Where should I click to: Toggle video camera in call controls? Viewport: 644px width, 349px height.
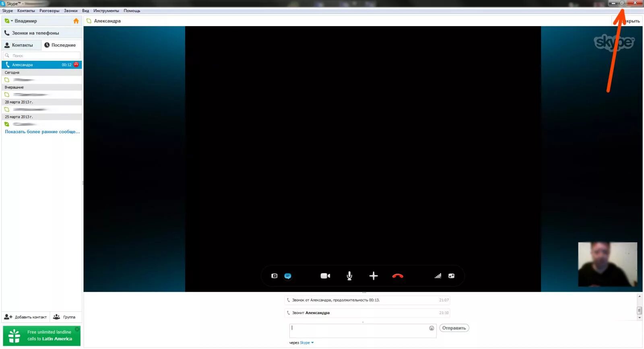click(x=325, y=276)
